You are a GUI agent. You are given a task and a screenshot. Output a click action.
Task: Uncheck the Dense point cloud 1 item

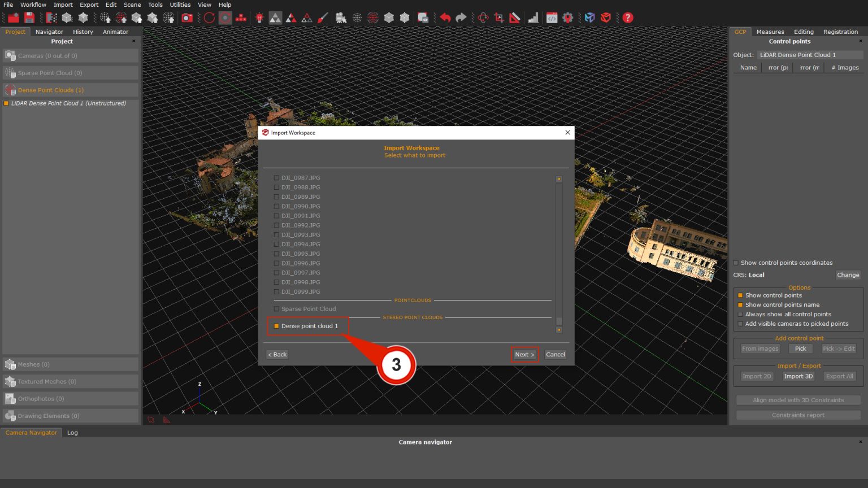(276, 326)
